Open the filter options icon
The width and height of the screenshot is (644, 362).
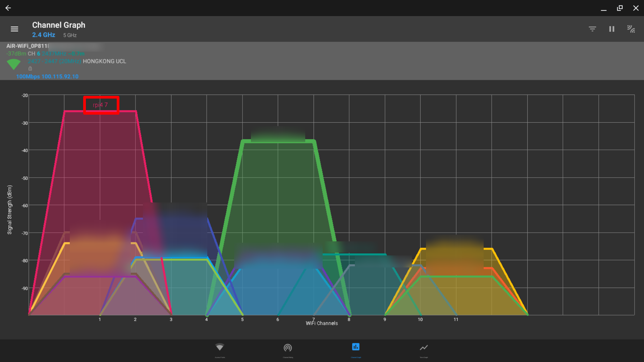click(592, 29)
